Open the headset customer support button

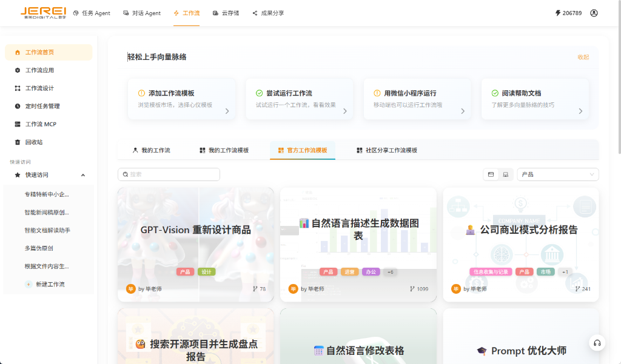click(x=597, y=343)
